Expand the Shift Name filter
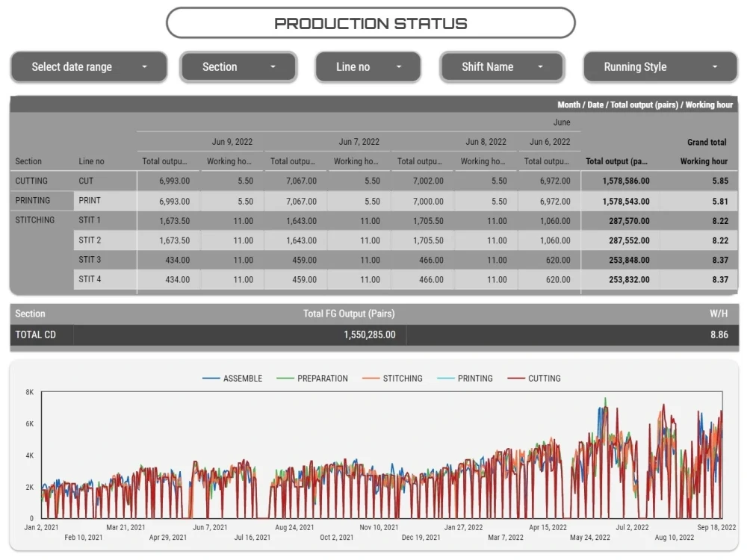This screenshot has width=747, height=560. click(x=502, y=66)
